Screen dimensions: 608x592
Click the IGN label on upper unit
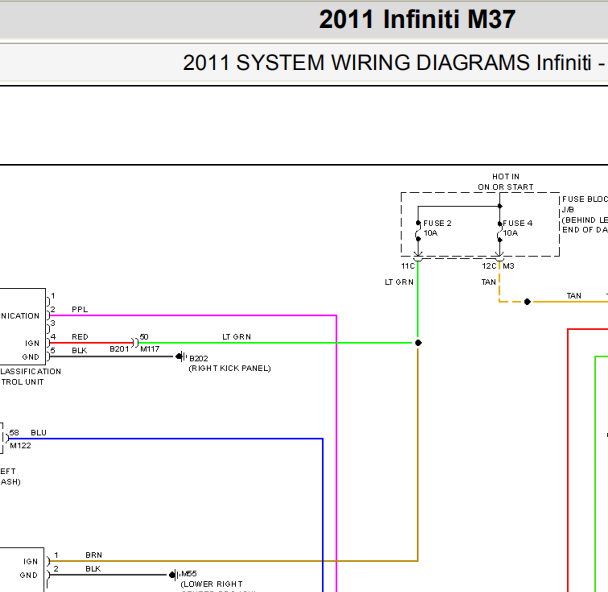click(32, 343)
